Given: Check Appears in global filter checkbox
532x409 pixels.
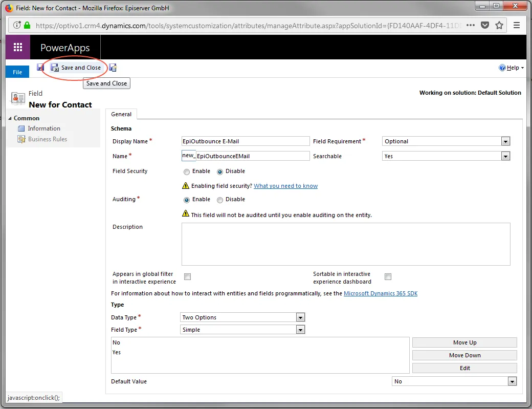Looking at the screenshot, I should click(187, 276).
